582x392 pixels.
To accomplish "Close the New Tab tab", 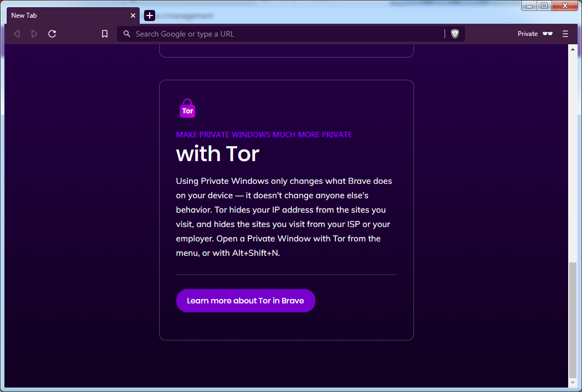I will coord(133,16).
